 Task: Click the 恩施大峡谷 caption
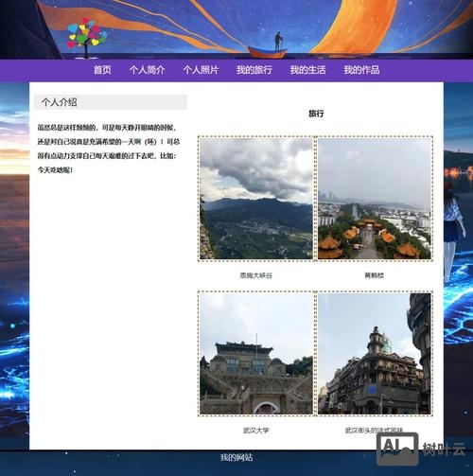[256, 275]
